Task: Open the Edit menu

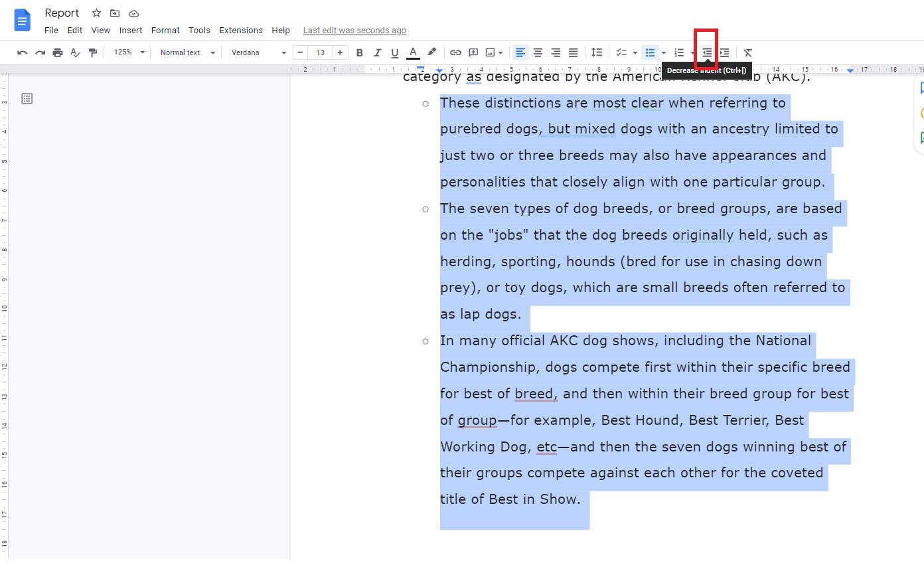Action: click(x=75, y=31)
